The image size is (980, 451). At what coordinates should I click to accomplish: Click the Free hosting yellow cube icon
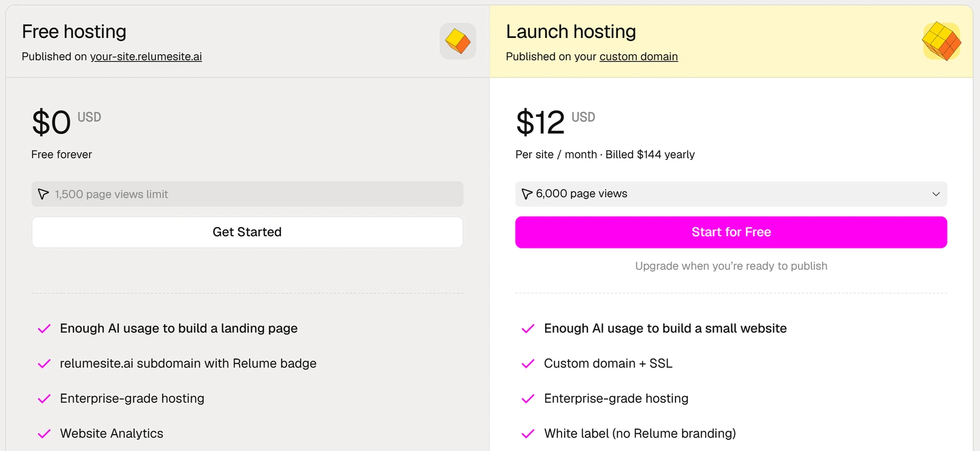pyautogui.click(x=458, y=41)
